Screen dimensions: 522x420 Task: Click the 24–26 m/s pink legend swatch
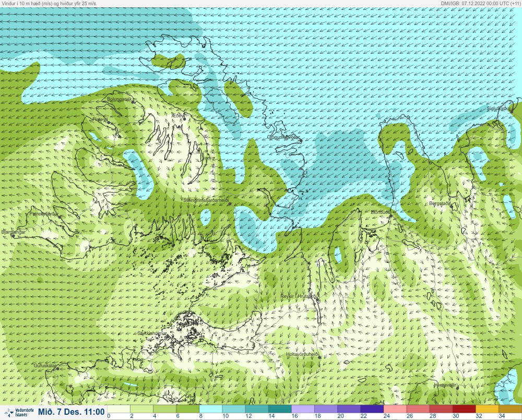(395, 409)
